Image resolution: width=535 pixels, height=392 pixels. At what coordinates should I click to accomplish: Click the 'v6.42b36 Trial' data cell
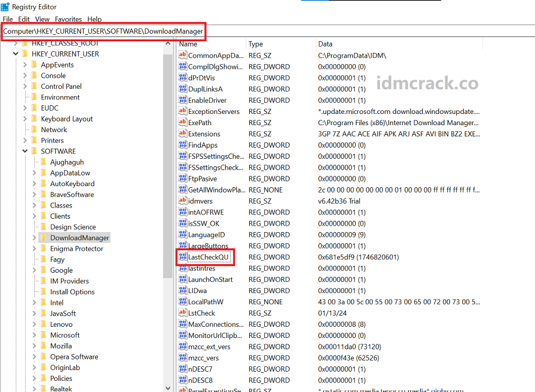pyautogui.click(x=339, y=201)
